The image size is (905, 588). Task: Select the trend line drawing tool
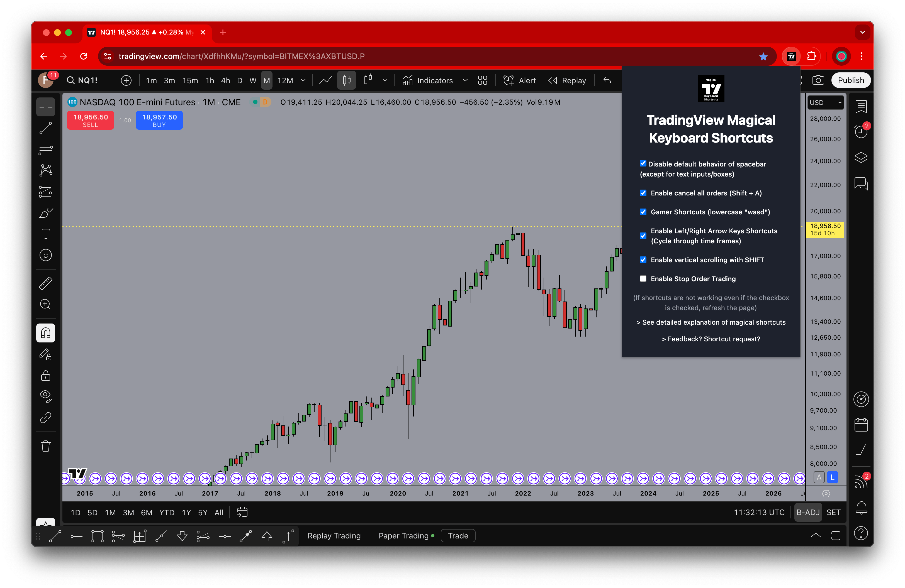46,128
